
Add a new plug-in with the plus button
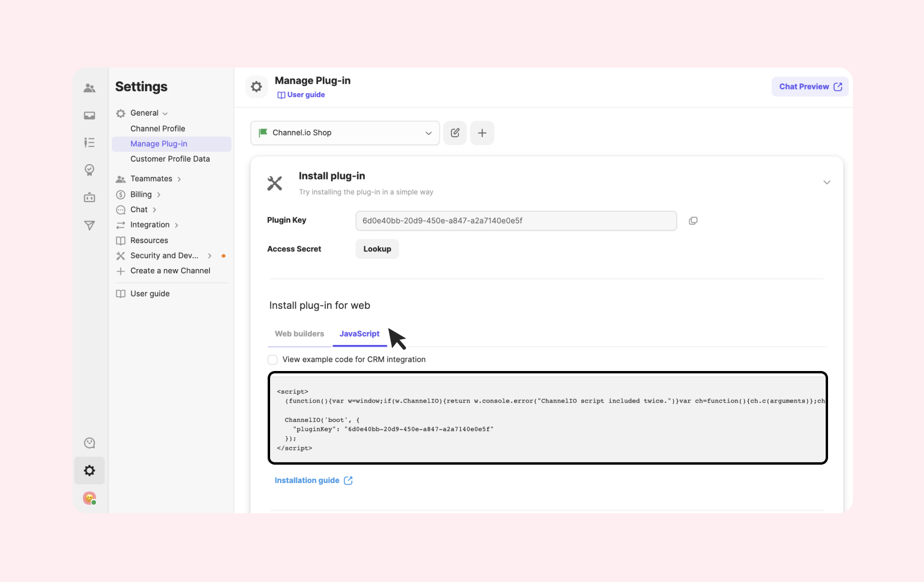482,133
